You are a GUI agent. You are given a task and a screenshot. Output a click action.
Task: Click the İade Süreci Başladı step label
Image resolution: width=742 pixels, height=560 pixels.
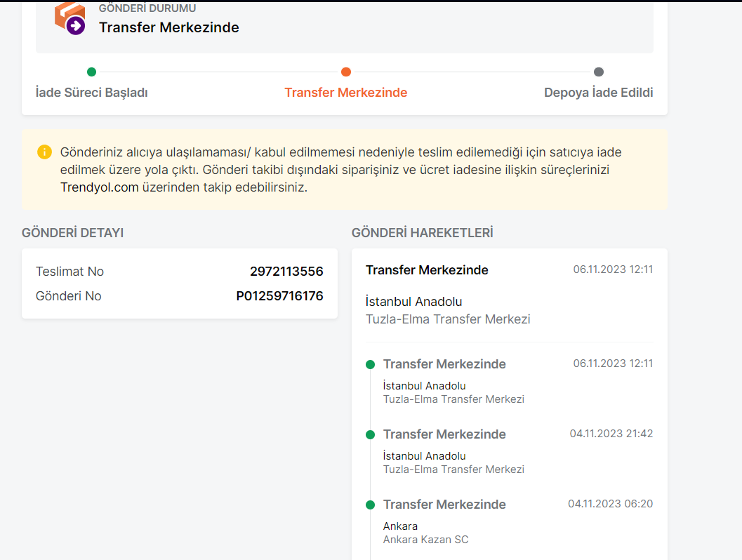click(91, 93)
